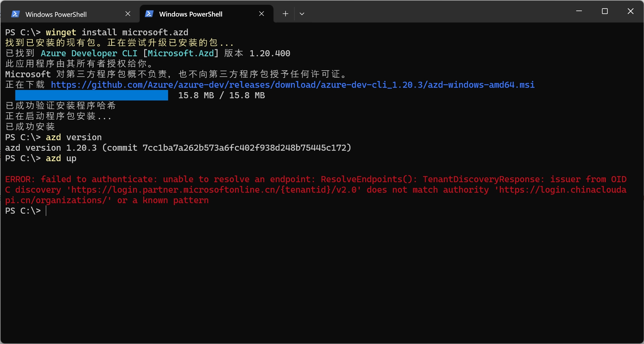
Task: Click the empty prompt line with the cursor
Action: click(127, 211)
